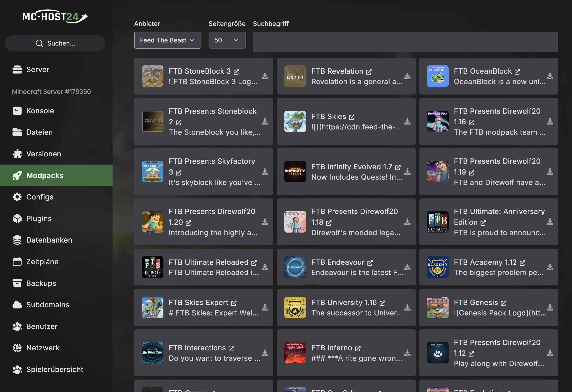Screen dimensions: 572x392
Task: Open Netzwerk section
Action: click(56, 347)
